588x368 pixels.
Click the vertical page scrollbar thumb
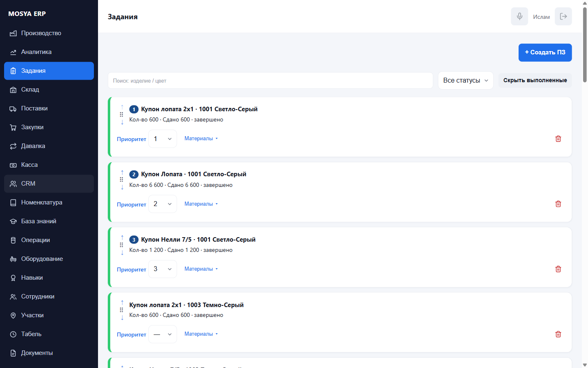click(585, 45)
